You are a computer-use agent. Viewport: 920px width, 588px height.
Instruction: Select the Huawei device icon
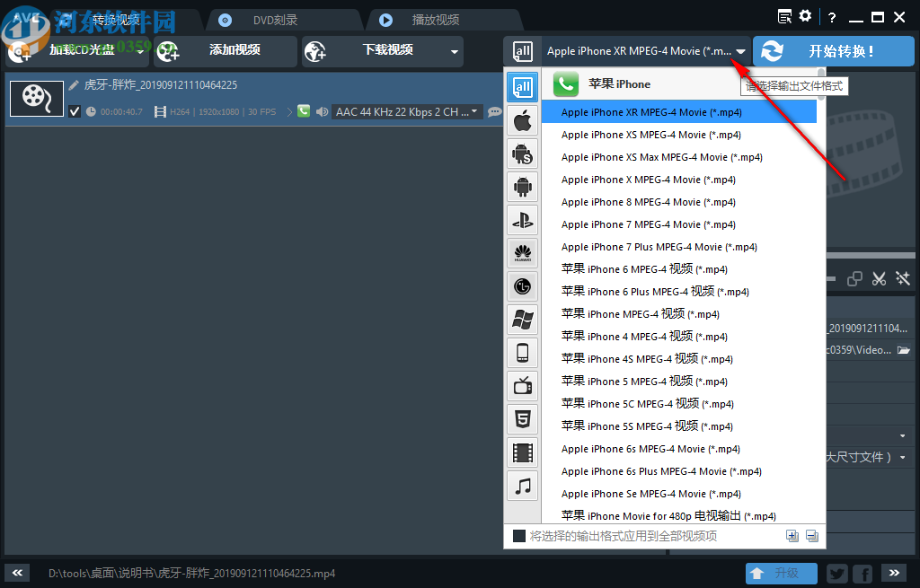[x=523, y=253]
